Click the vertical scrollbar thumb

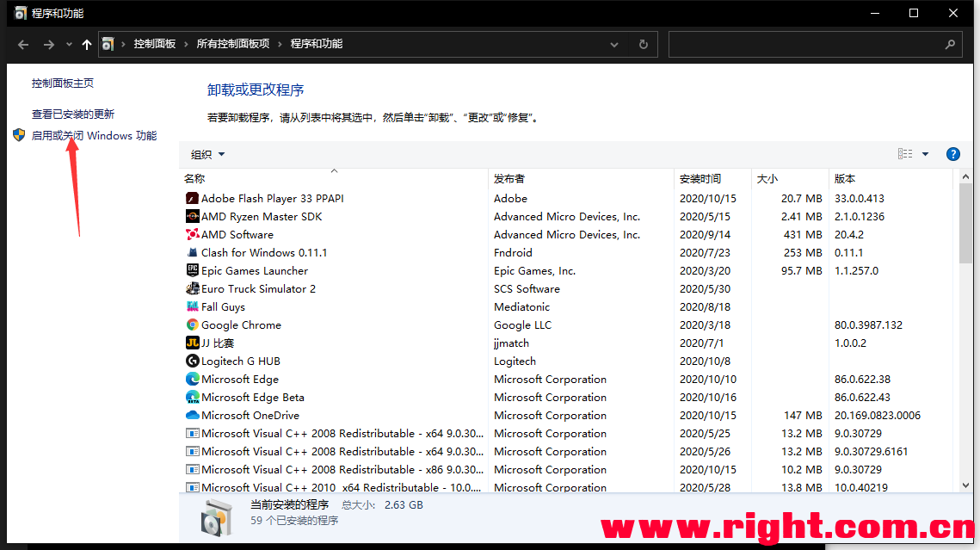click(965, 225)
